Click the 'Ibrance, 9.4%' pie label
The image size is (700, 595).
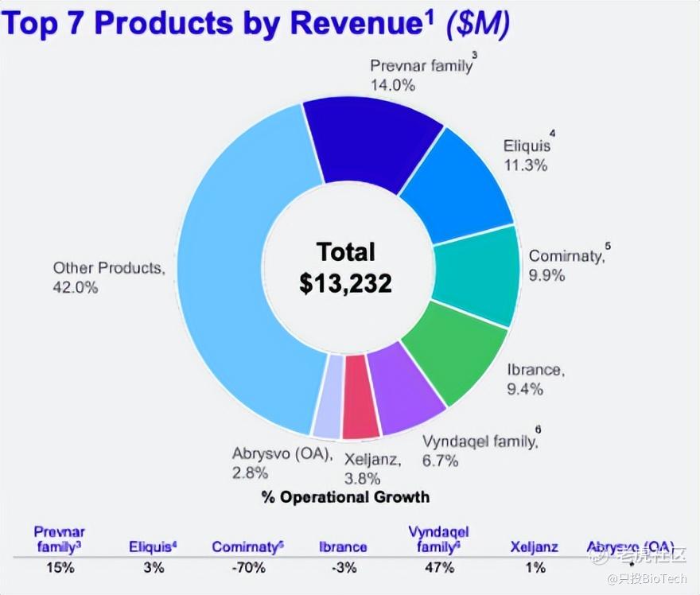[535, 379]
